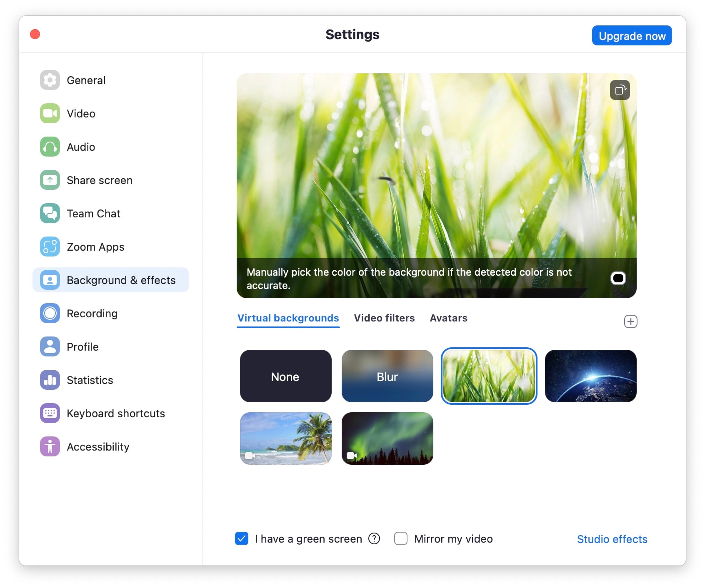Open Profile person icon
The height and width of the screenshot is (588, 705).
pyautogui.click(x=50, y=346)
